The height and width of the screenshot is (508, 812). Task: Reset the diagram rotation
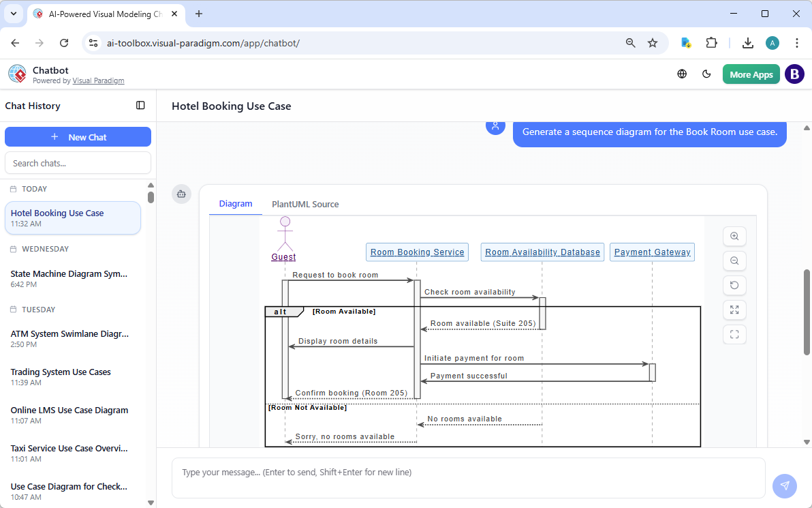click(734, 285)
